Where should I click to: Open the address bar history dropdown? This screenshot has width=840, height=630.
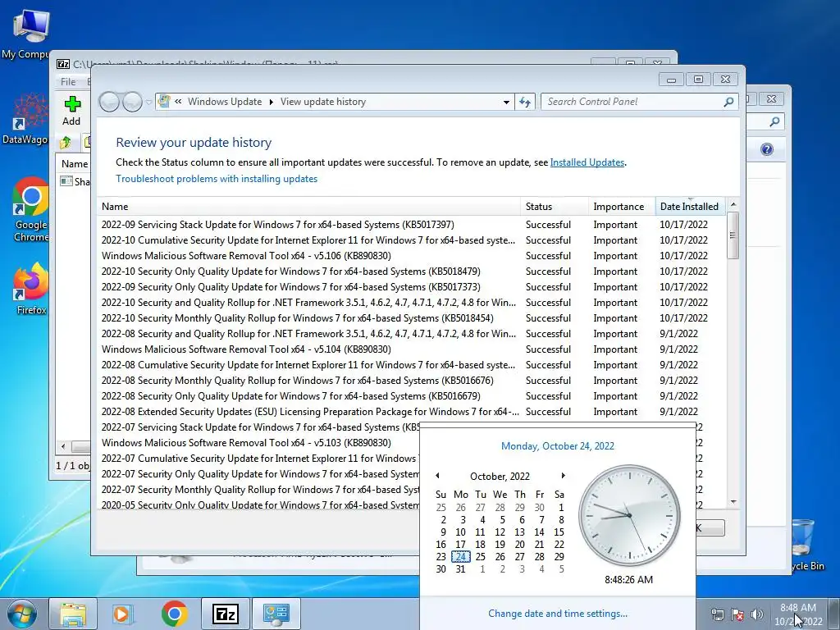[506, 102]
